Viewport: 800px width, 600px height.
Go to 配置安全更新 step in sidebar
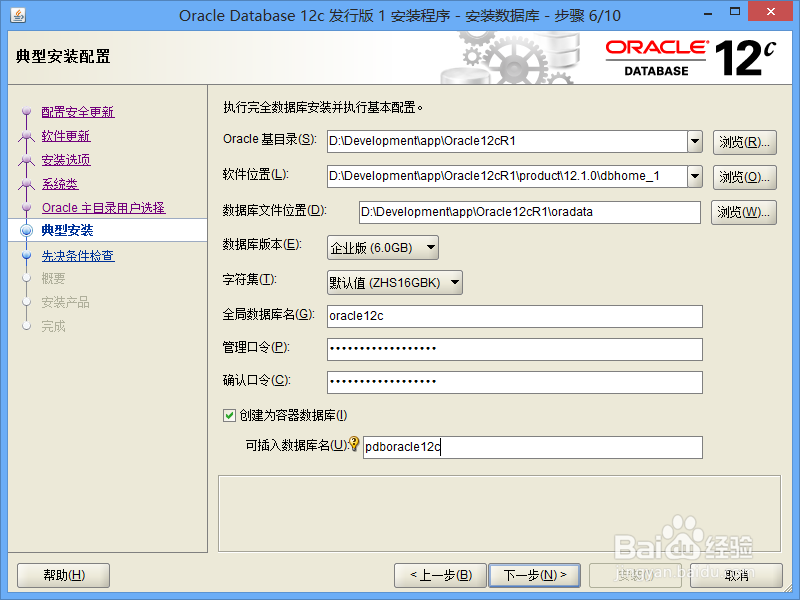78,112
